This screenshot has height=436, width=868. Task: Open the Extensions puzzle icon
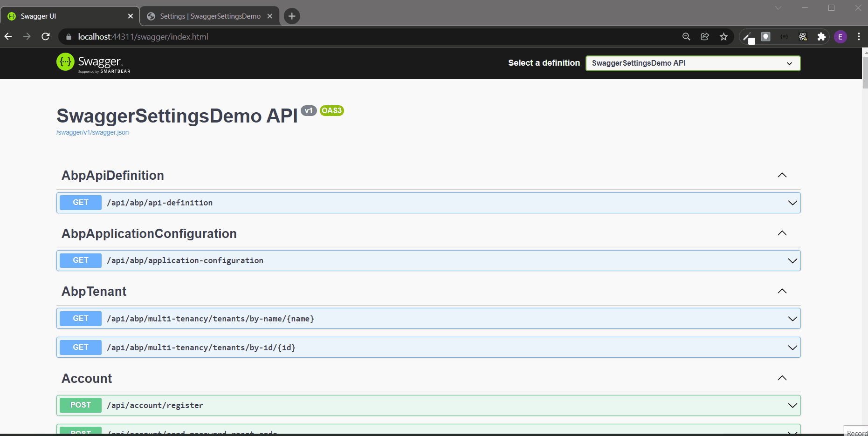pyautogui.click(x=821, y=36)
